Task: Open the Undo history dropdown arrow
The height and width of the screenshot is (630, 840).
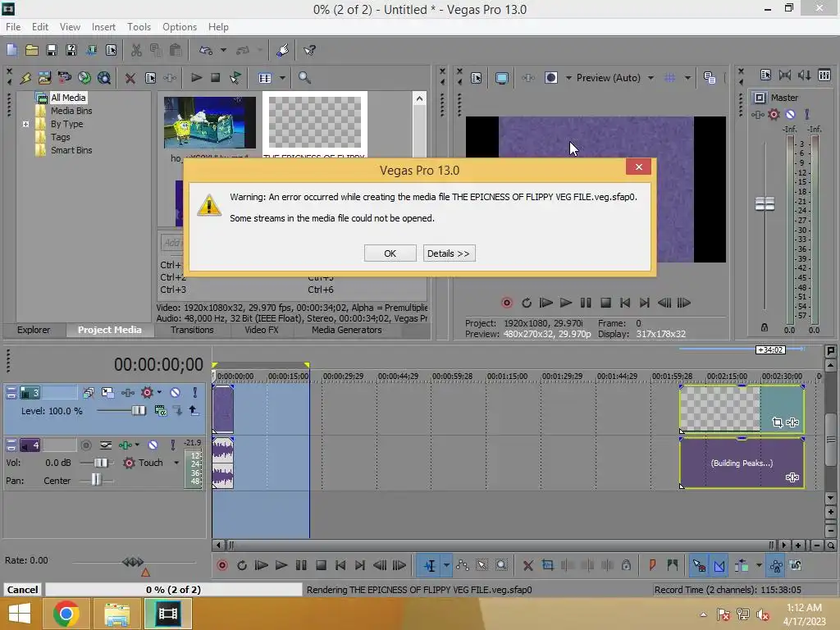Action: coord(223,50)
